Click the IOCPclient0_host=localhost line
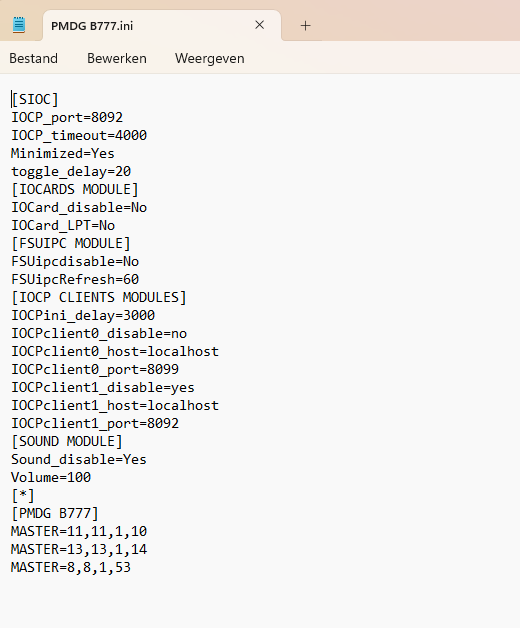The width and height of the screenshot is (520, 628). coord(115,351)
